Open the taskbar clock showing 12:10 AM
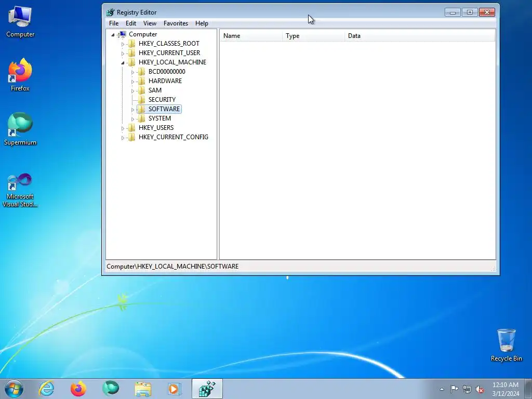Screen dimensions: 532x399 click(506, 389)
